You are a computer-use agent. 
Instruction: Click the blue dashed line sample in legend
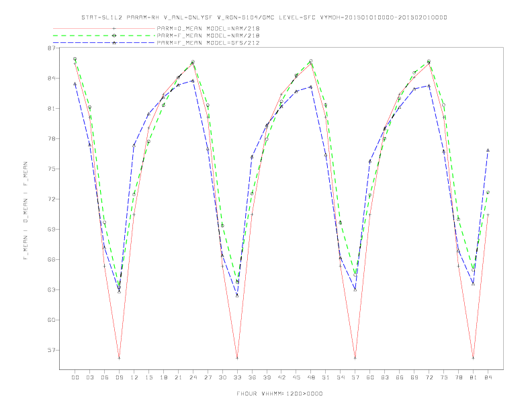click(x=104, y=43)
